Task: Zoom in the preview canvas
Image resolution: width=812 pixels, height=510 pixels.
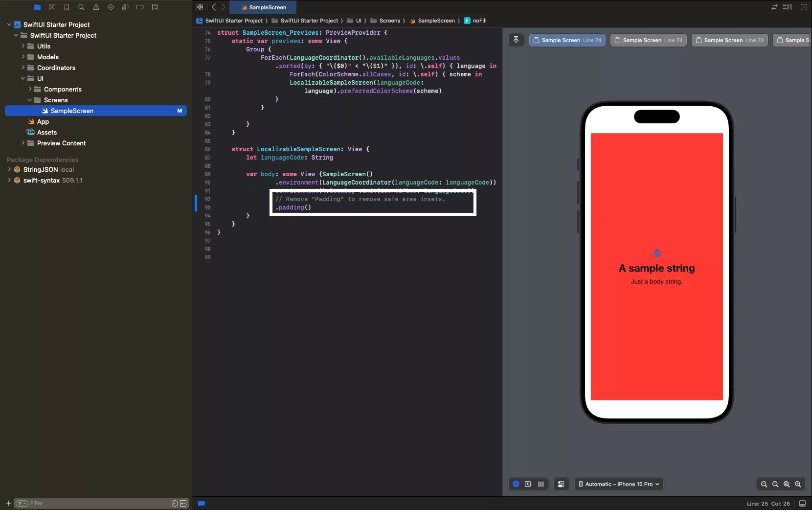Action: point(798,484)
